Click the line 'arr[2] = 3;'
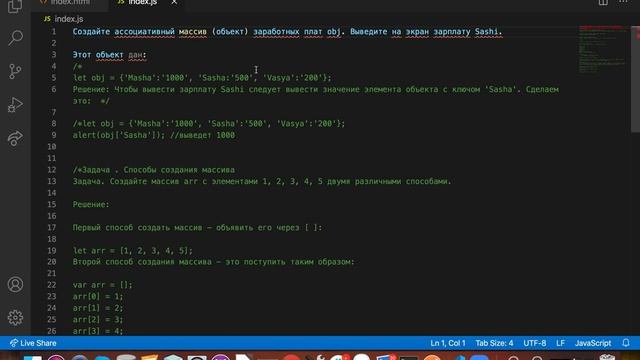Image resolution: width=640 pixels, height=360 pixels. click(x=98, y=320)
